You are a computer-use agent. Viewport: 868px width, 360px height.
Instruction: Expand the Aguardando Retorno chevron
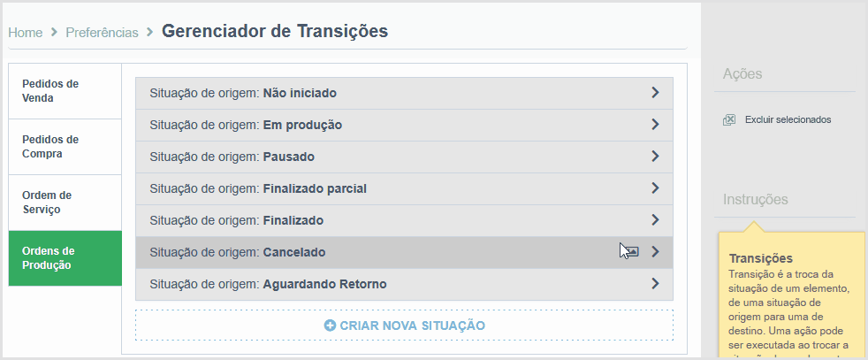tap(656, 284)
